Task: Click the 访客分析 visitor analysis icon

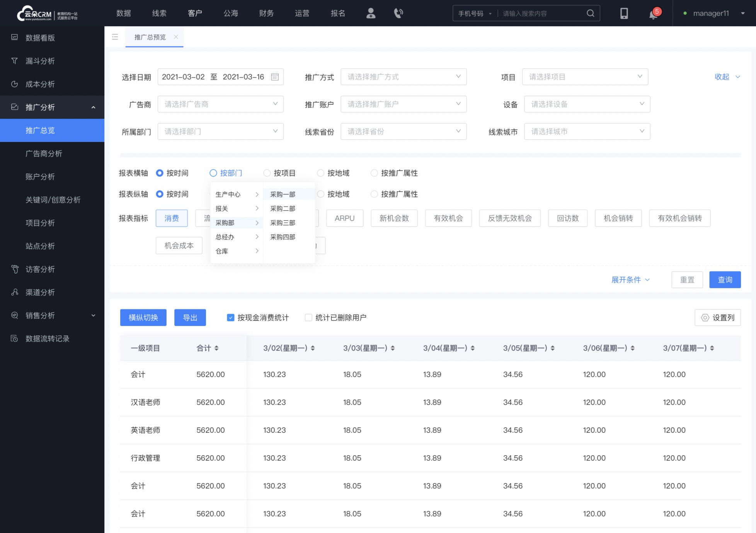Action: coord(15,269)
